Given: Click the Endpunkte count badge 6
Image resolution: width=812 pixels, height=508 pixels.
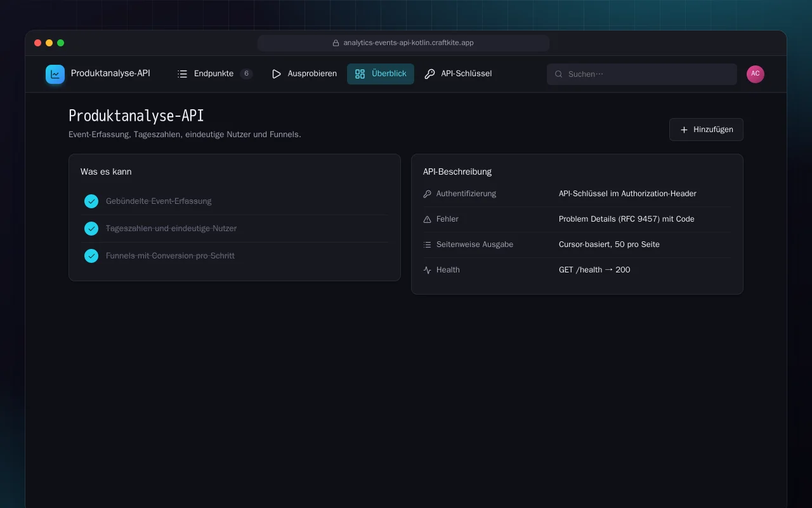Looking at the screenshot, I should point(246,74).
